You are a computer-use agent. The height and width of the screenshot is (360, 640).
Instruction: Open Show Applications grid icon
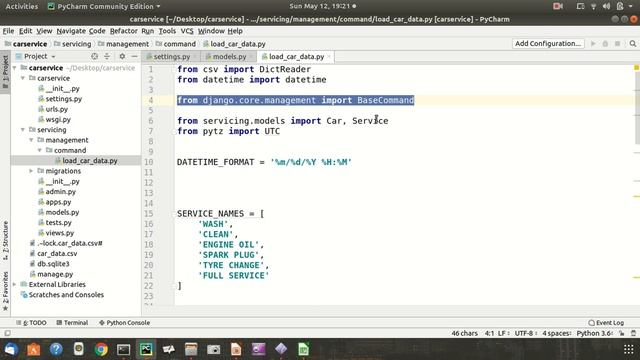point(629,349)
